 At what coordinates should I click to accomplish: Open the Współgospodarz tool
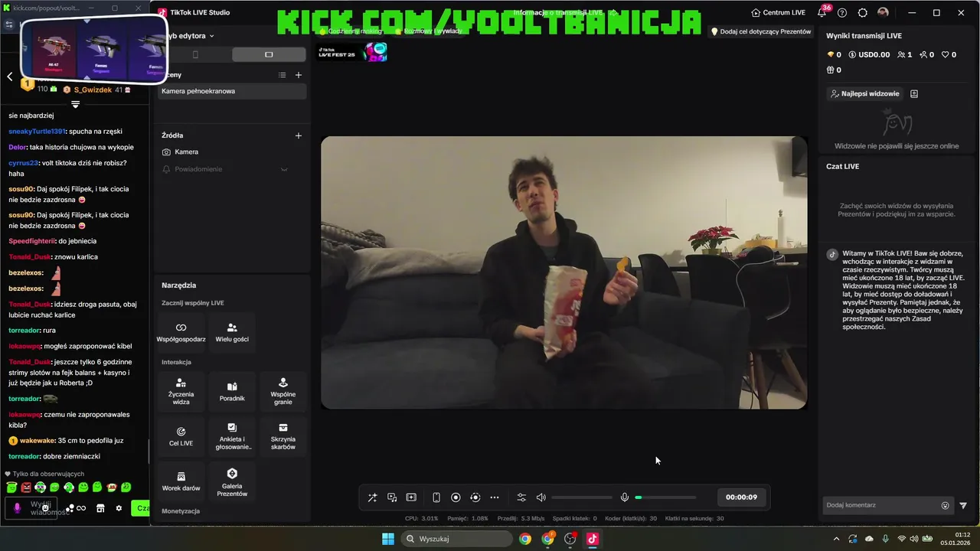181,332
